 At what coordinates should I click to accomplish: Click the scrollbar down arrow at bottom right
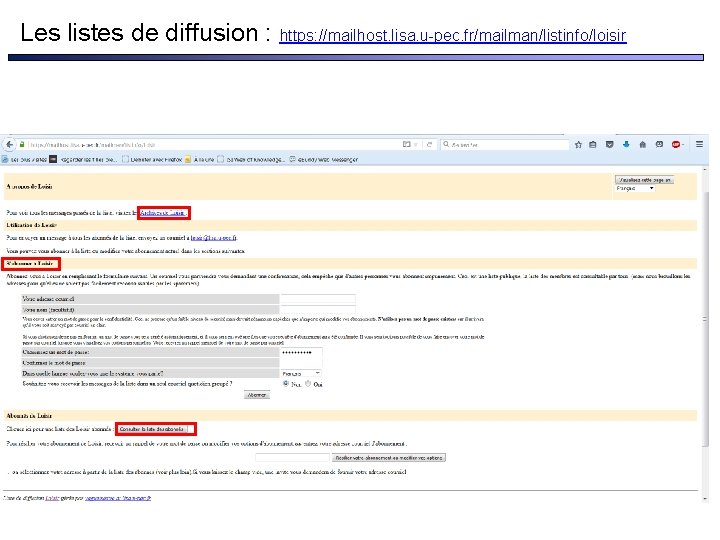pyautogui.click(x=705, y=499)
